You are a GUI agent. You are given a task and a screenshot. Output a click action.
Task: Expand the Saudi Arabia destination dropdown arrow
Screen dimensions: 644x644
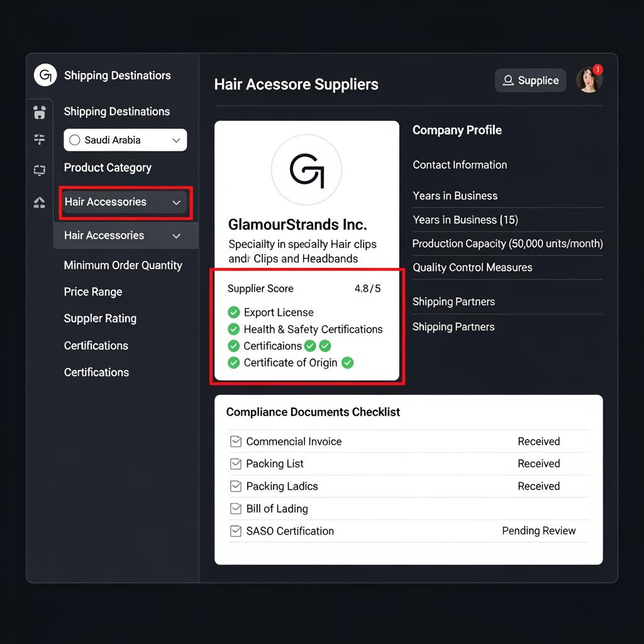pyautogui.click(x=176, y=140)
